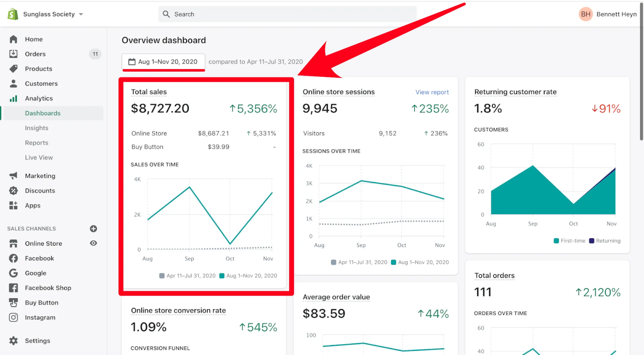Click the Customers person icon

[x=13, y=84]
